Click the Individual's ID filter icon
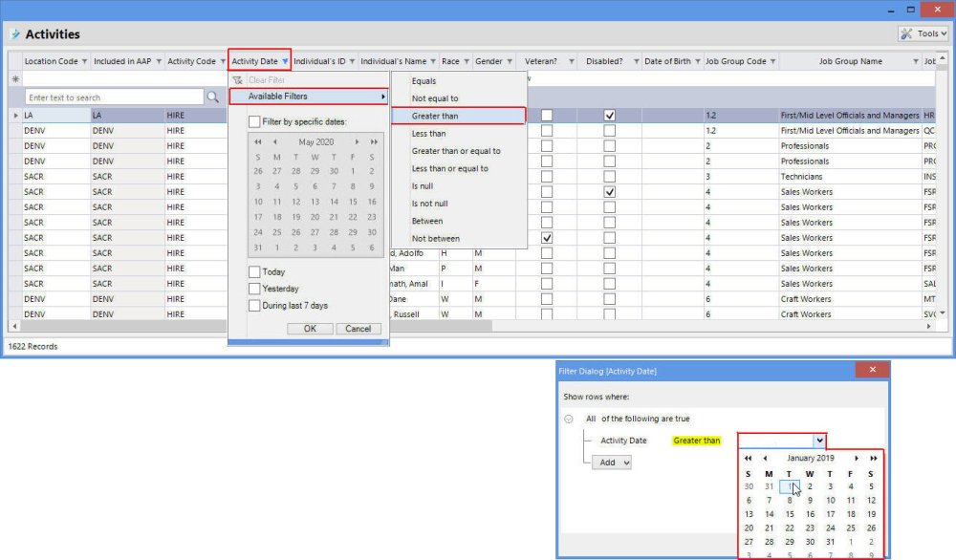The height and width of the screenshot is (560, 956). (353, 61)
